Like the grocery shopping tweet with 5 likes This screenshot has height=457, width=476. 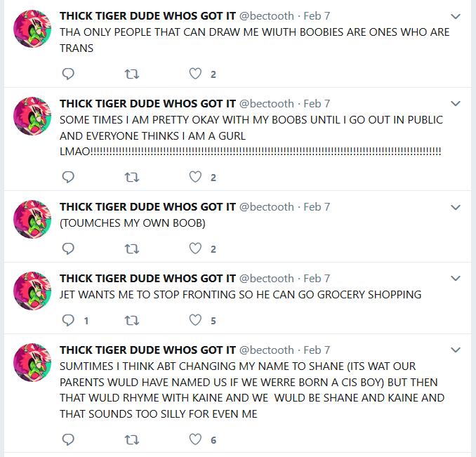195,320
